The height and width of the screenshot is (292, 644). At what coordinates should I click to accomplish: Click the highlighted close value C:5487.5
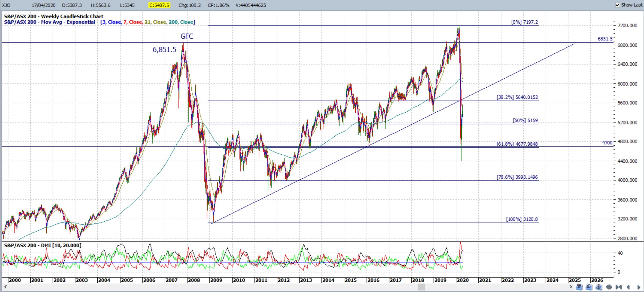[x=159, y=5]
